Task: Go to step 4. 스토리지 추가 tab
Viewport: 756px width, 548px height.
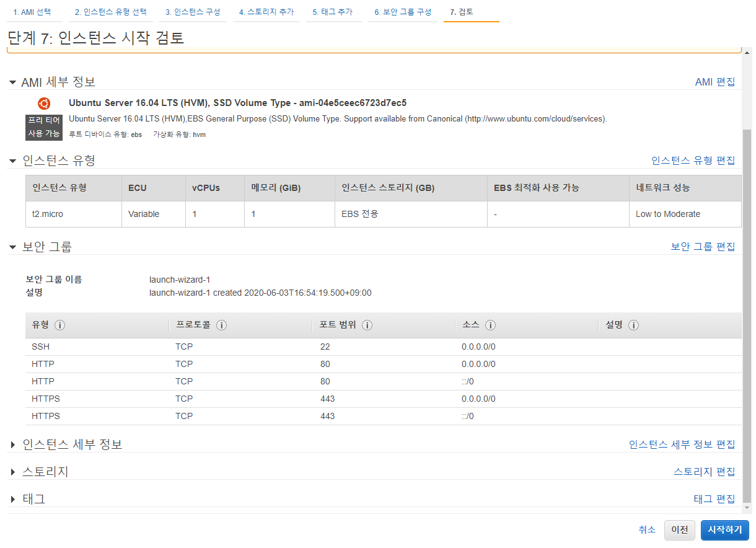Action: 266,12
